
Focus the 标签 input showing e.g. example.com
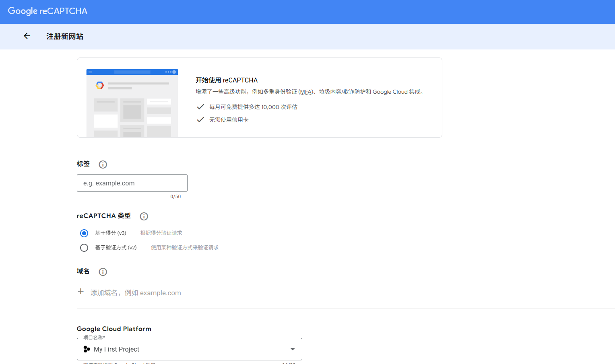coord(132,183)
